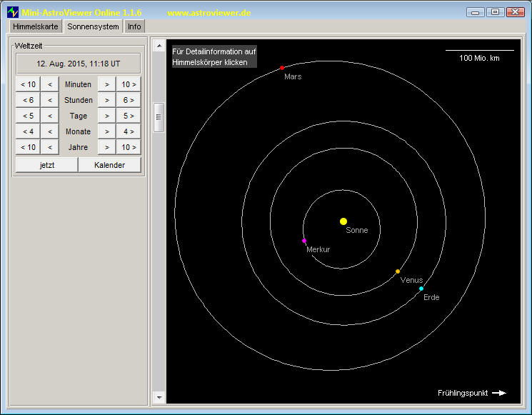Advance time by 10 minutes

129,84
